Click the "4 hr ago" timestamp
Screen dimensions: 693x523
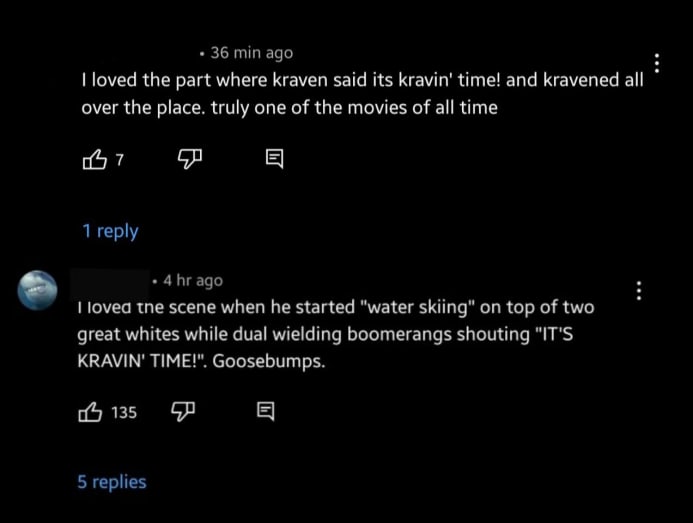[192, 281]
